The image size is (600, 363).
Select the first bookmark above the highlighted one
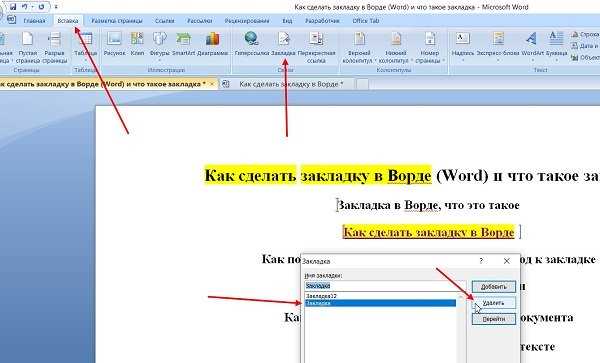[380, 296]
